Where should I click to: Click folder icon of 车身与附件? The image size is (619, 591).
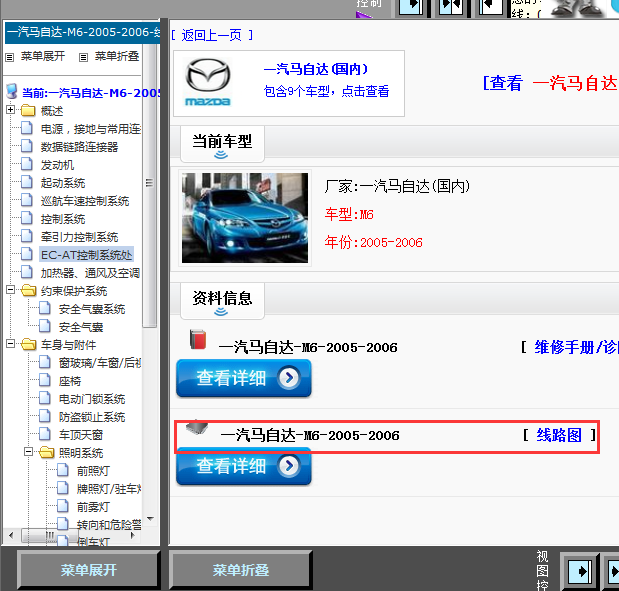[28, 344]
